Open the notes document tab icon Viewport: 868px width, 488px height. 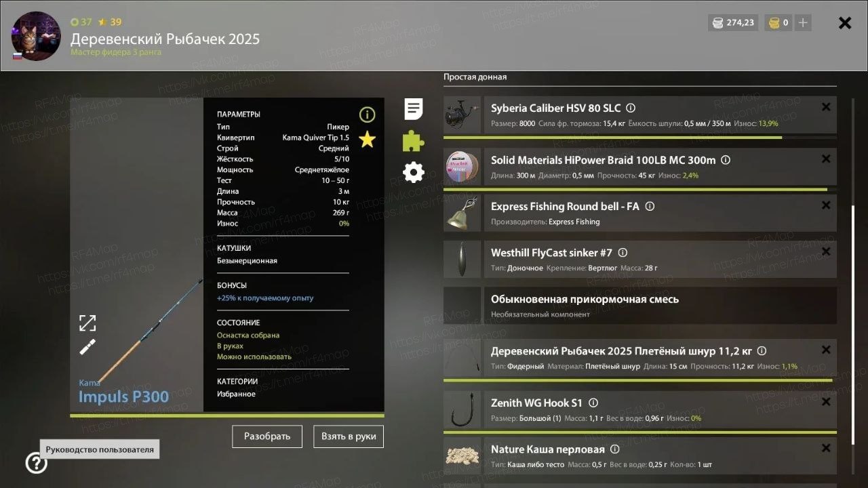pos(414,109)
